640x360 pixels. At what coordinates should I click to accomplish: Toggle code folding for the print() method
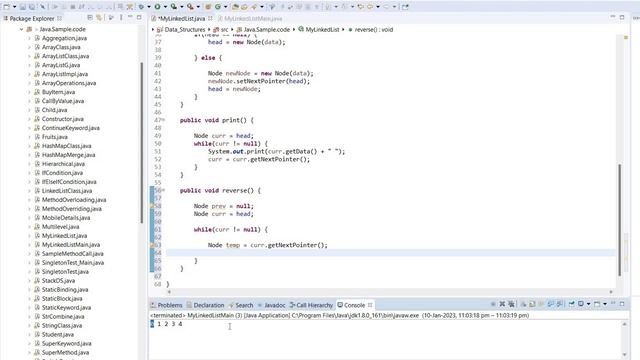163,120
